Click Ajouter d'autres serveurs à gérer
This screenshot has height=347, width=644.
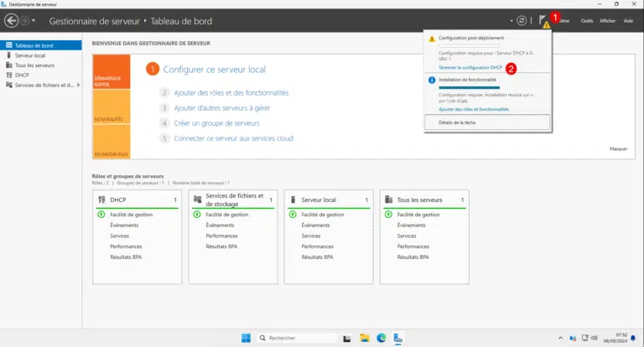[x=222, y=108]
